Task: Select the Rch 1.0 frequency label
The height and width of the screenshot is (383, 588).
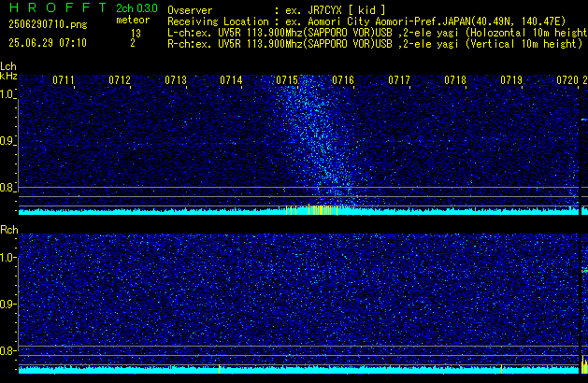Action: coord(7,258)
